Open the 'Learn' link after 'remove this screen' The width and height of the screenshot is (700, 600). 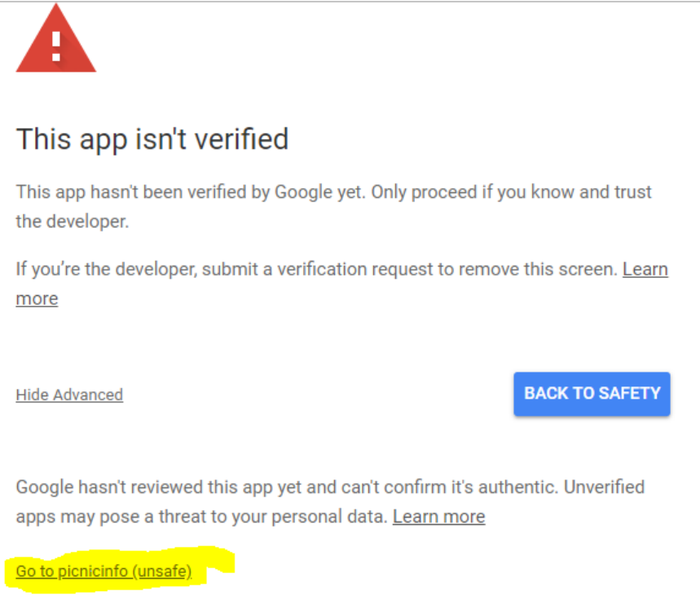(x=645, y=269)
